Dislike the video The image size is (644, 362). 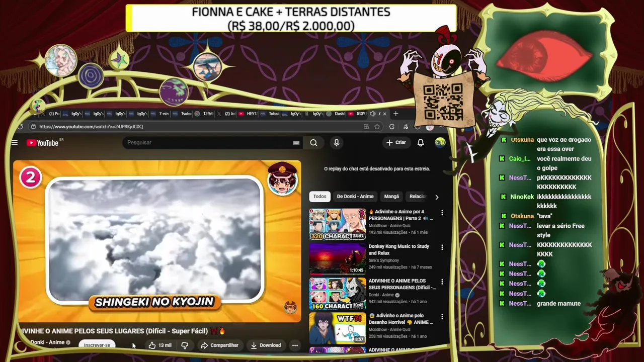pos(185,345)
